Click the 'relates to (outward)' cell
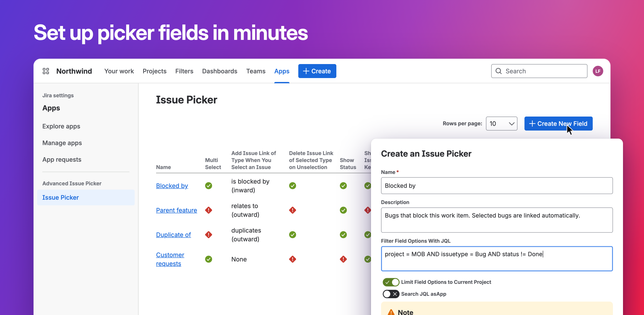Viewport: 644px width, 315px height. [x=245, y=210]
